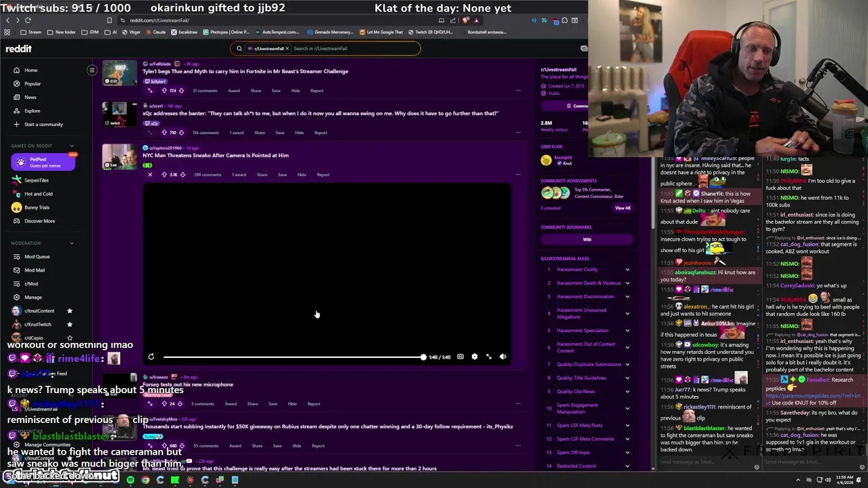Expand rule Harassment: Civility
Viewport: 868px width, 488px height.
pyautogui.click(x=627, y=270)
